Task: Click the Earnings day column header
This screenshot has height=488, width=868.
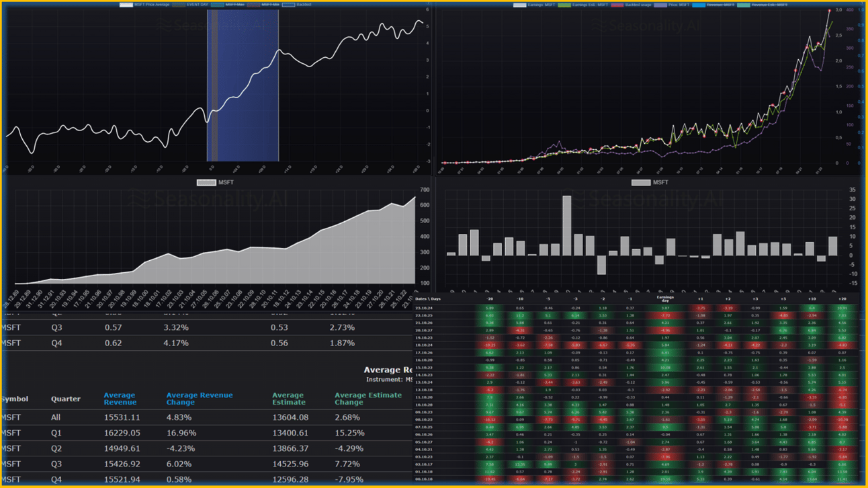Action: tap(665, 298)
